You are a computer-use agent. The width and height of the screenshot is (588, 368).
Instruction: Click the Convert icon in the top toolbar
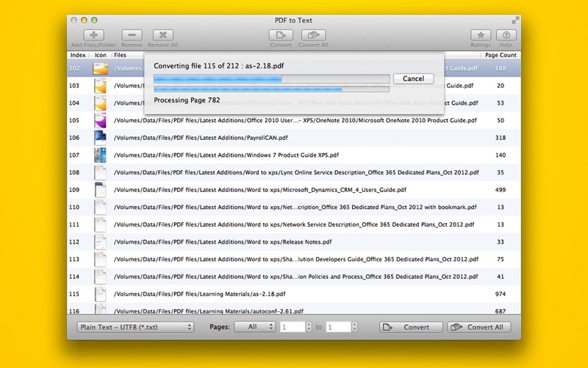pos(280,35)
